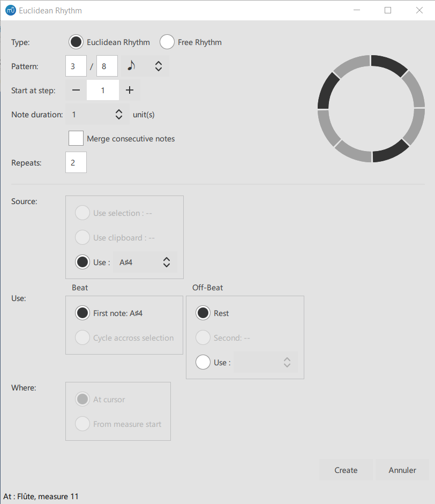Screen dimensions: 435x504
Task: Select the Off-Beat Use radio button
Action: [x=203, y=363]
